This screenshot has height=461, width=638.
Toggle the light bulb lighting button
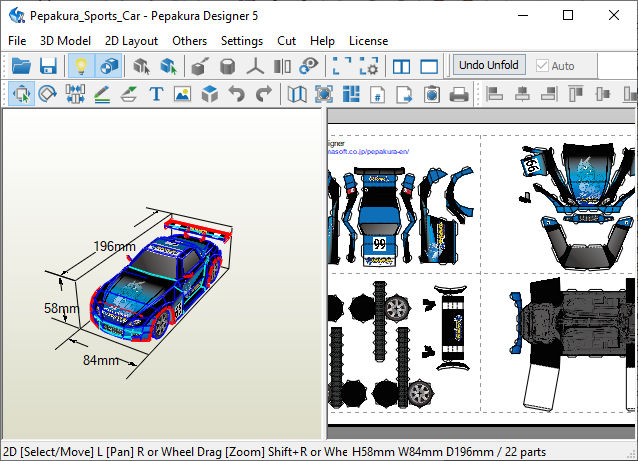[x=81, y=66]
